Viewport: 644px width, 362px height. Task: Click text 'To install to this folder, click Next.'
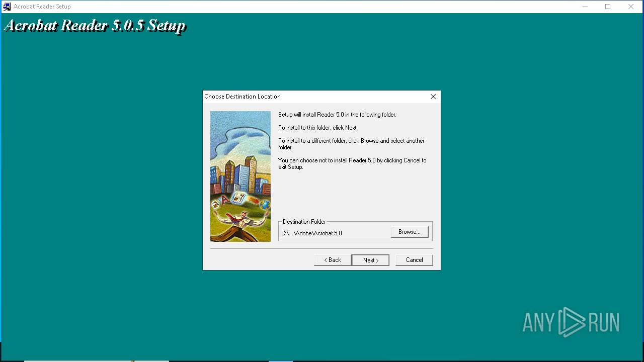click(318, 128)
